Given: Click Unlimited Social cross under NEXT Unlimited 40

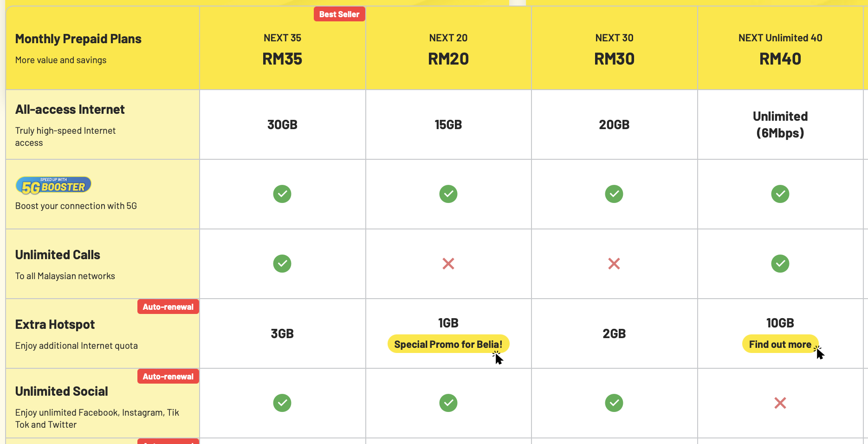Looking at the screenshot, I should tap(780, 403).
